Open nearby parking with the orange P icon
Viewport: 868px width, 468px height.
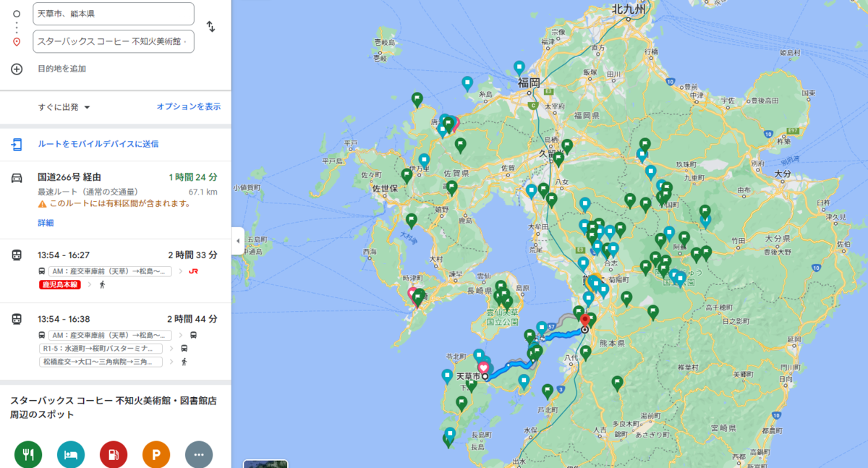pos(156,455)
